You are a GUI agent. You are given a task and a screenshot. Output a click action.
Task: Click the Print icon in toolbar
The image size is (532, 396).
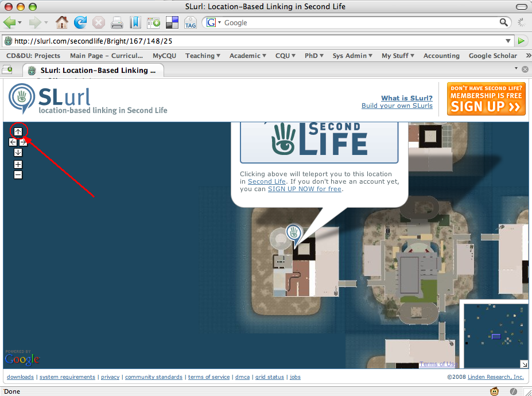click(x=117, y=22)
